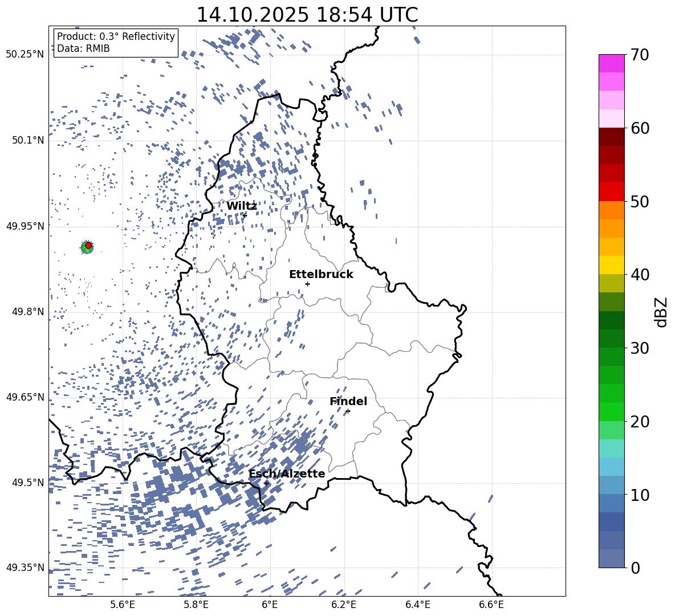The width and height of the screenshot is (675, 616).
Task: Click the colorbar 10 tick label
Action: (x=640, y=495)
